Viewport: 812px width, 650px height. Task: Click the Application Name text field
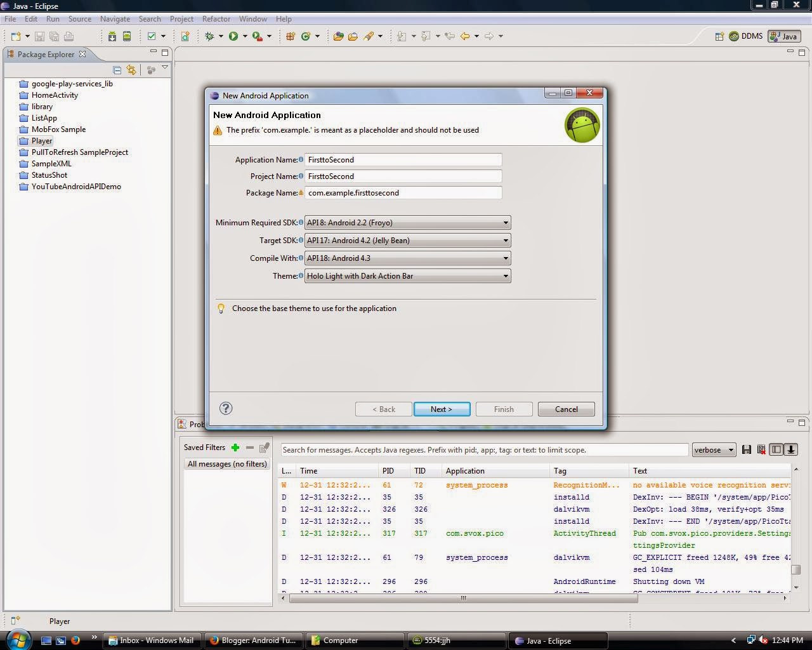[x=403, y=160]
